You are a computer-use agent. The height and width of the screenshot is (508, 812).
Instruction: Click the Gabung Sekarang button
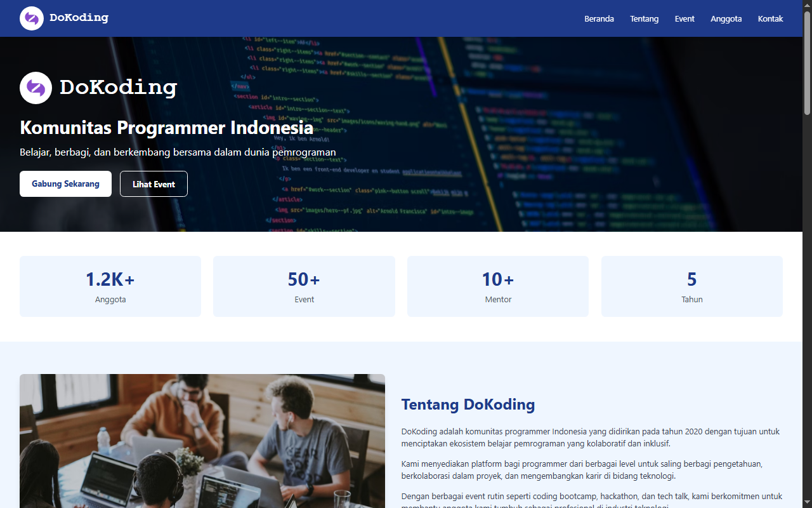point(65,184)
